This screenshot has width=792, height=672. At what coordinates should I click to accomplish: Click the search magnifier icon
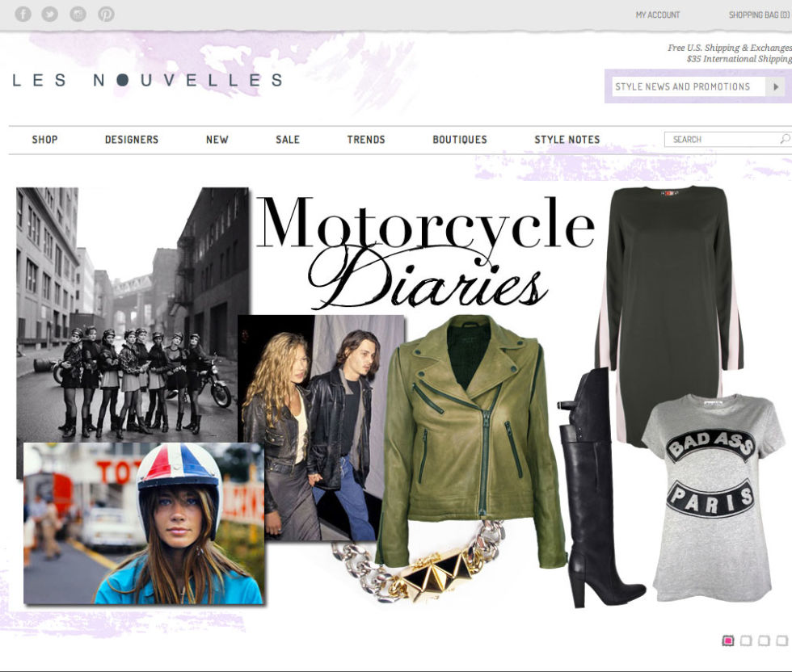tap(785, 139)
